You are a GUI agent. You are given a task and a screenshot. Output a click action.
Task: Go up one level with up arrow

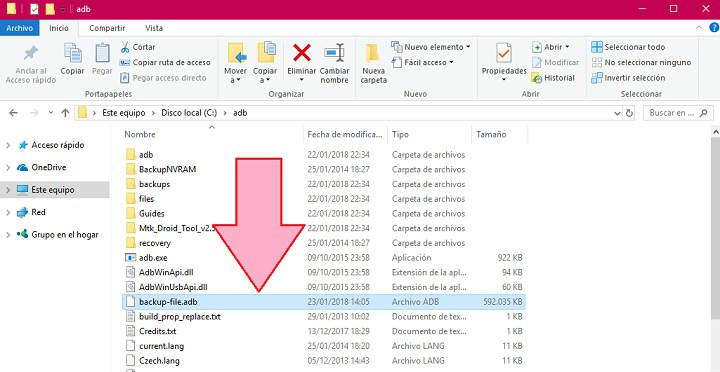pos(65,113)
